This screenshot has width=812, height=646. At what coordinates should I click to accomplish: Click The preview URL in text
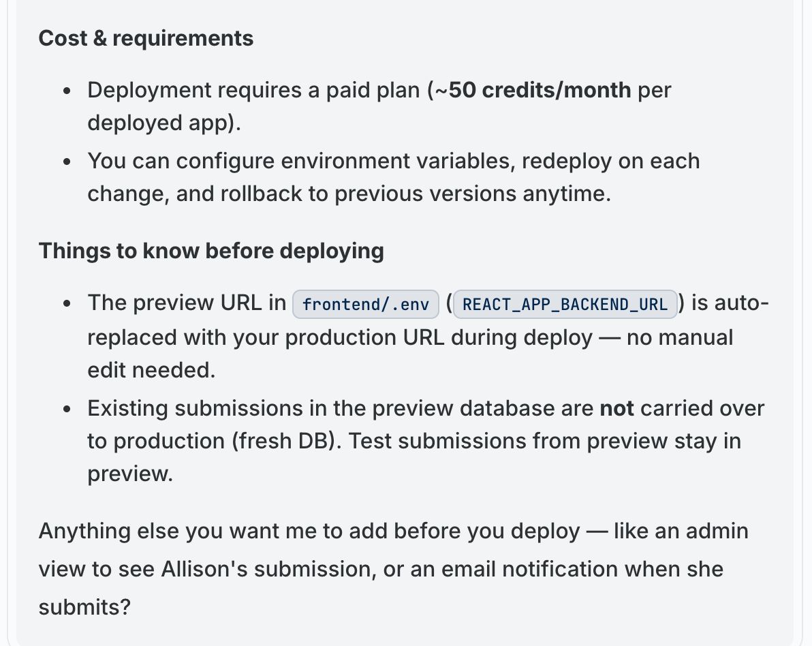pos(187,303)
